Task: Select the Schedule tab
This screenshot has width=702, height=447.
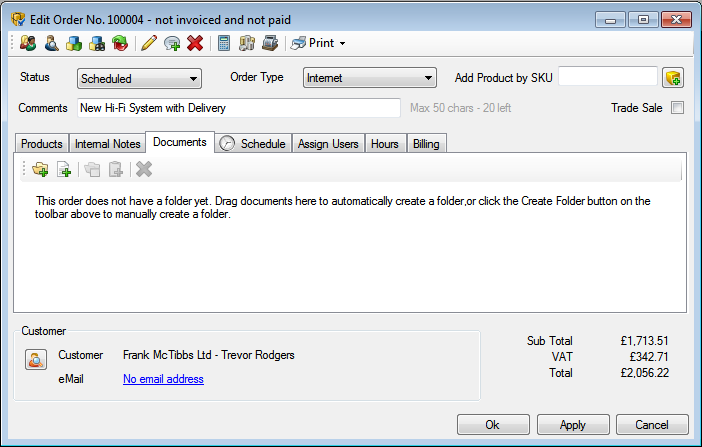Action: 254,144
